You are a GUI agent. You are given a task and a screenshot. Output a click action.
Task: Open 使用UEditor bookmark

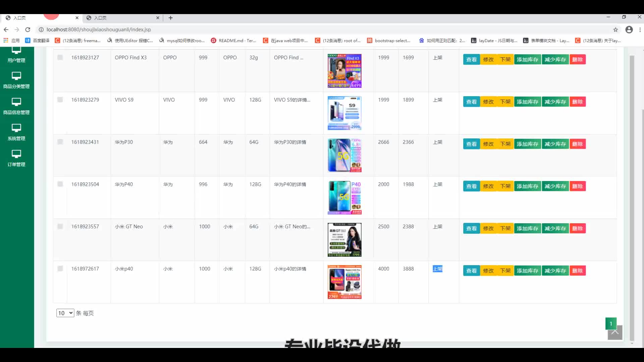pos(130,41)
